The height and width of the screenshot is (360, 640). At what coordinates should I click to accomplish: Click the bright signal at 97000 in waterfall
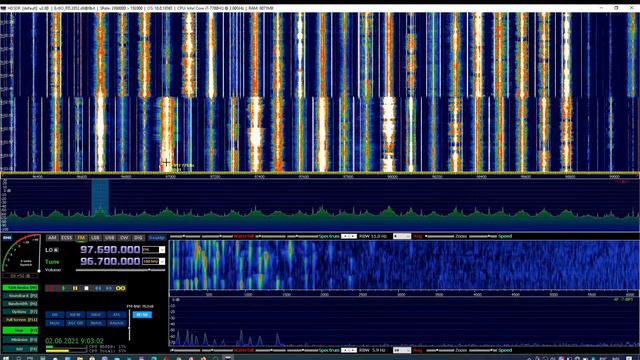tap(167, 135)
